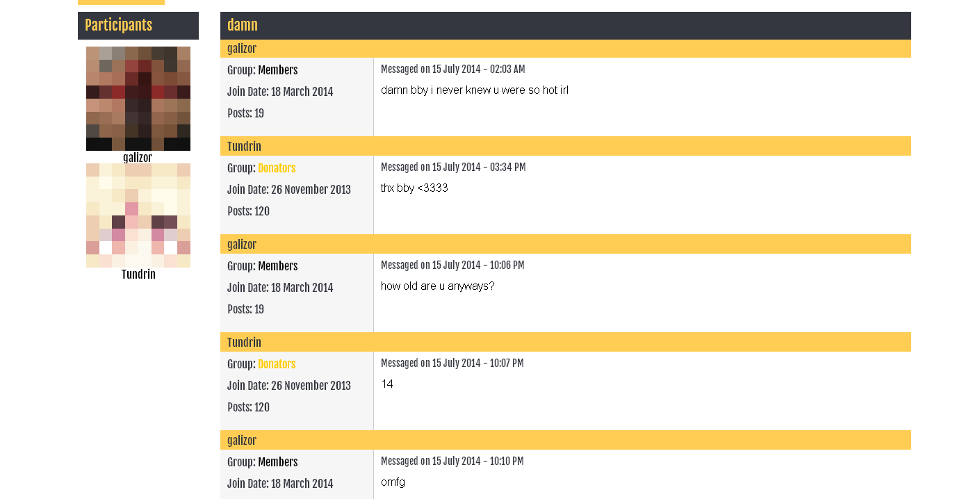Click the yellow bar above the Participants panel
The image size is (980, 499).
(121, 2)
